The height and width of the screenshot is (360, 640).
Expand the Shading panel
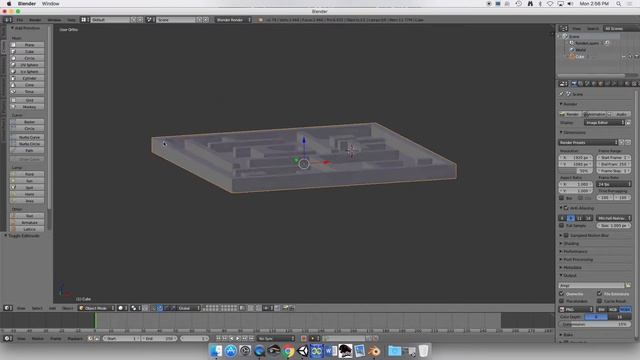(571, 244)
